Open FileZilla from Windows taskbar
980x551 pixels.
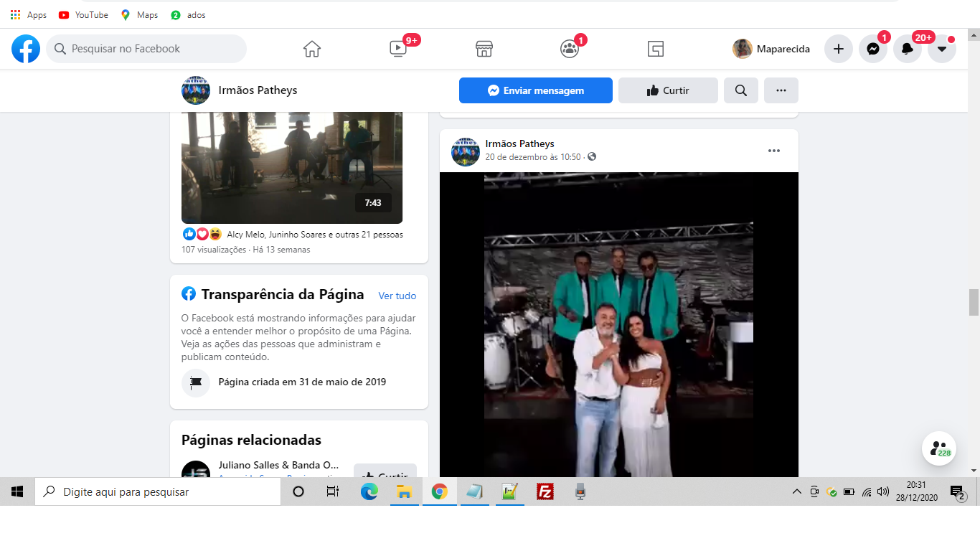pos(545,492)
